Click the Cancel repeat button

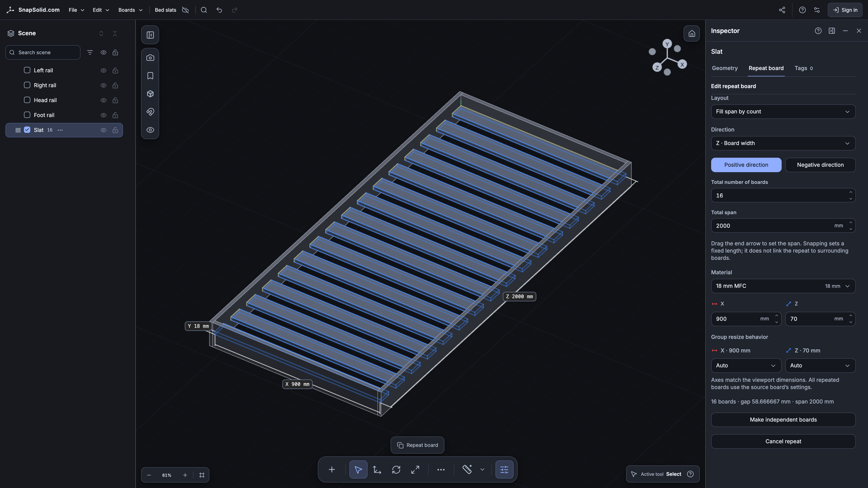783,441
